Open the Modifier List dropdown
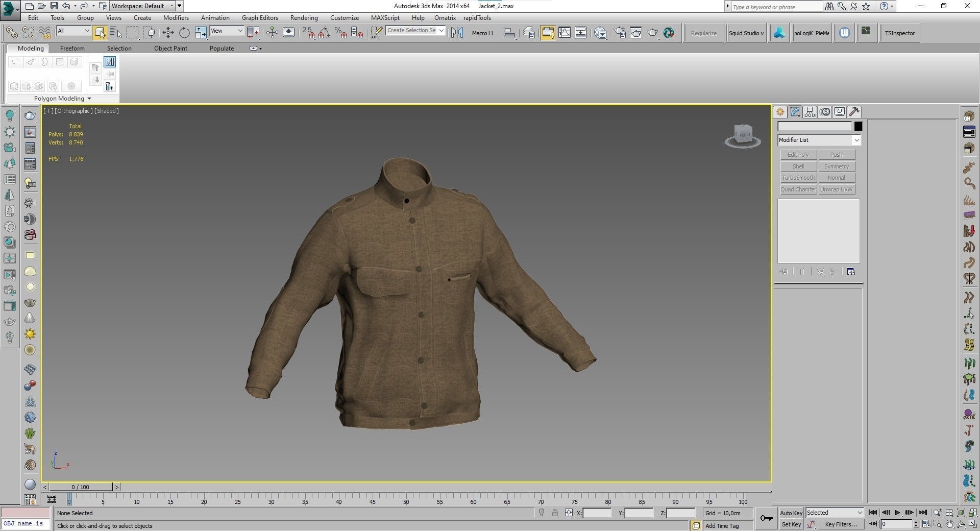Viewport: 980px width, 531px height. (x=819, y=140)
